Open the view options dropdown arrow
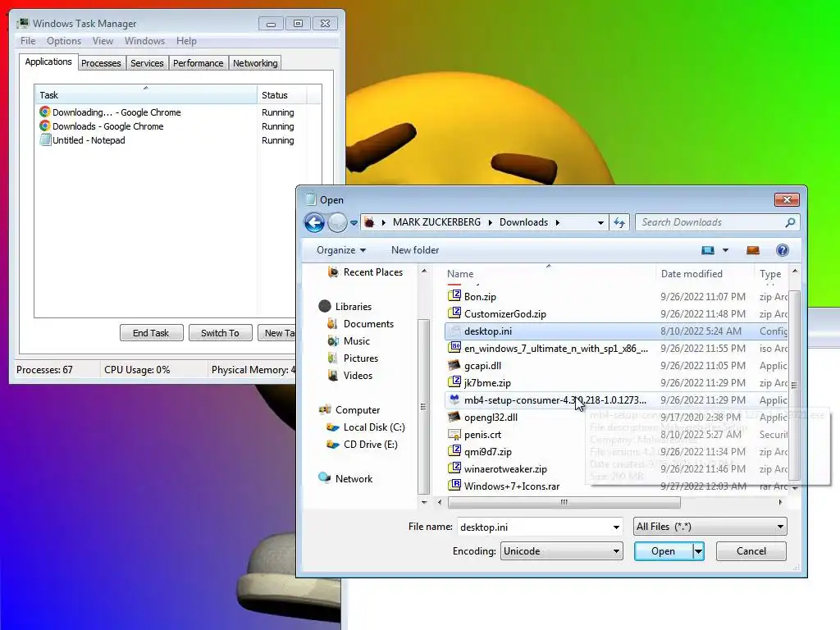Viewport: 840px width, 630px height. [725, 250]
